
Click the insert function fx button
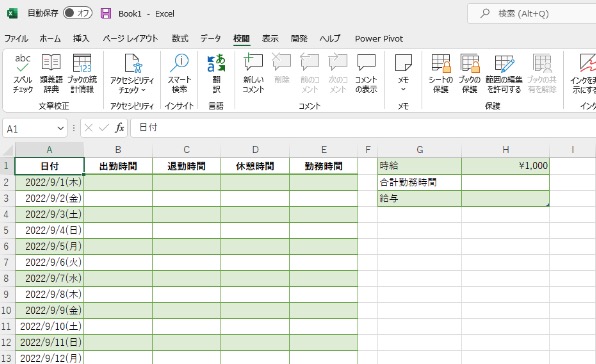tap(119, 128)
